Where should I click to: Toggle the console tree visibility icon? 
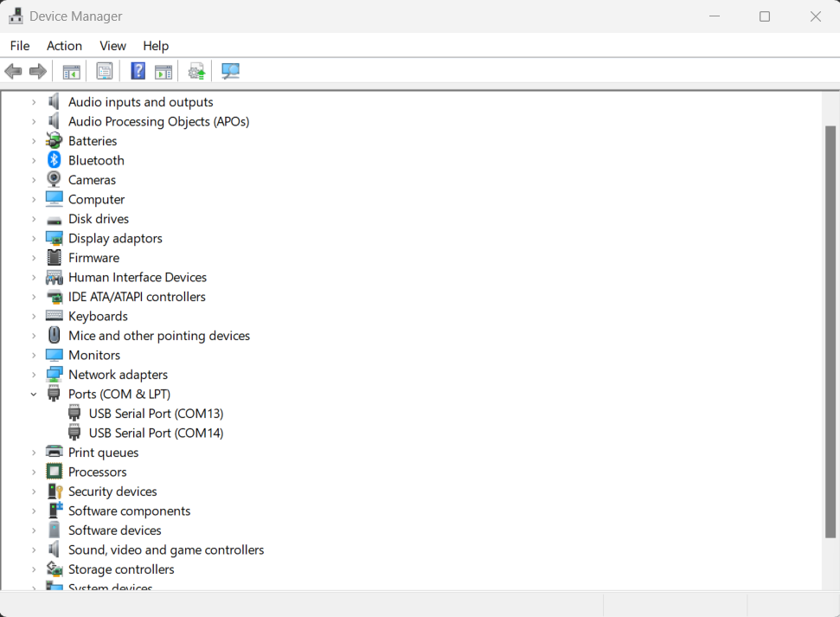tap(72, 70)
